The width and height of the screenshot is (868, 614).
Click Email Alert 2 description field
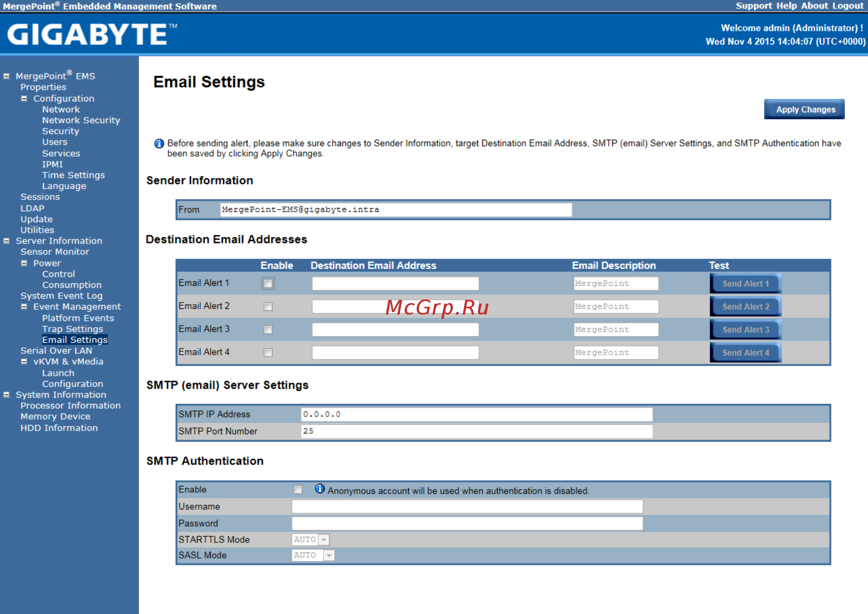point(616,307)
